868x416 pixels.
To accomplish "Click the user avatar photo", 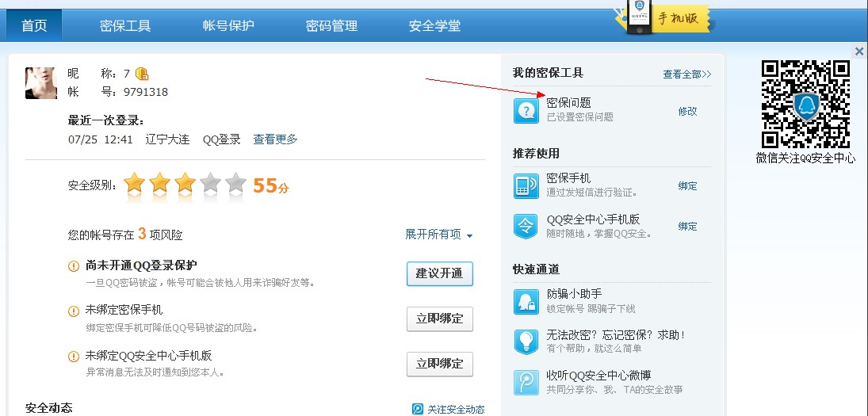I will click(41, 83).
